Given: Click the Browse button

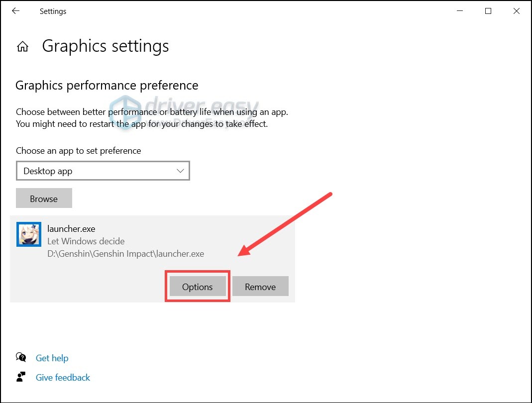Looking at the screenshot, I should [x=44, y=198].
